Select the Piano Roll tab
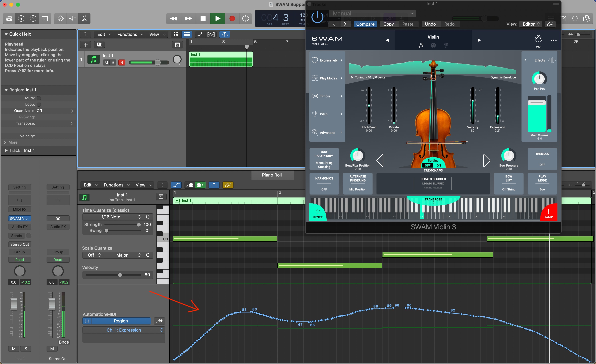596x364 pixels. click(x=272, y=175)
